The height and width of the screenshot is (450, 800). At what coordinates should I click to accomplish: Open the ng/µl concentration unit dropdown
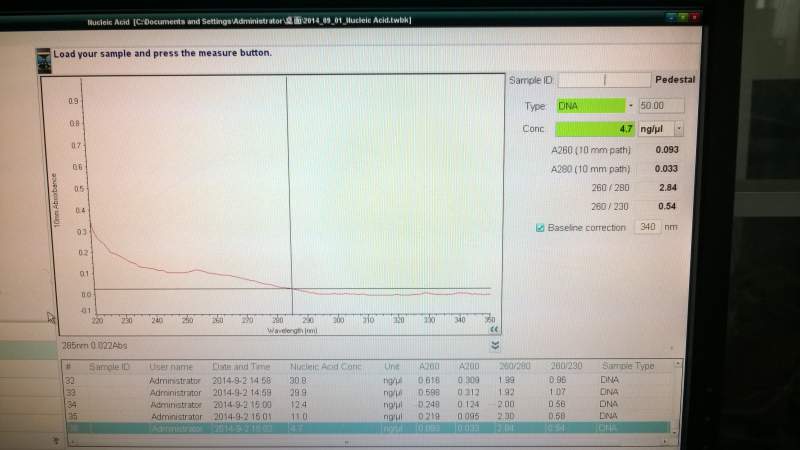coord(679,129)
